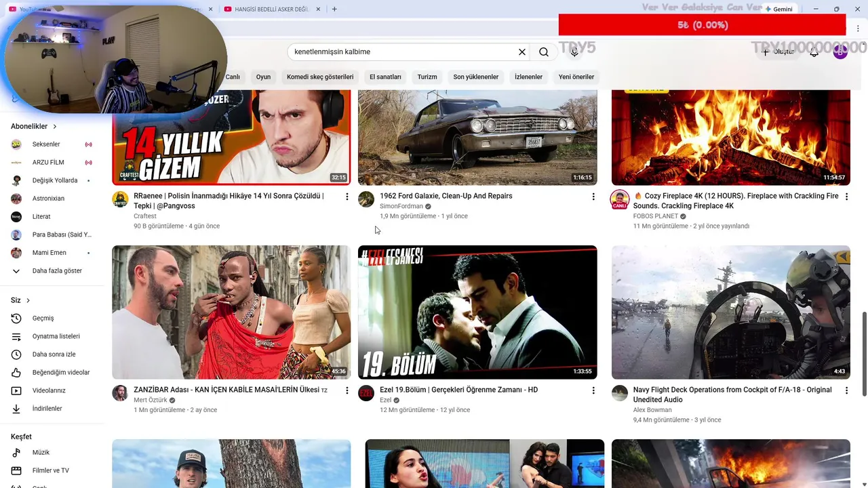Open Videolarınız in the sidebar
Screen dimensions: 868x488
click(x=52, y=390)
